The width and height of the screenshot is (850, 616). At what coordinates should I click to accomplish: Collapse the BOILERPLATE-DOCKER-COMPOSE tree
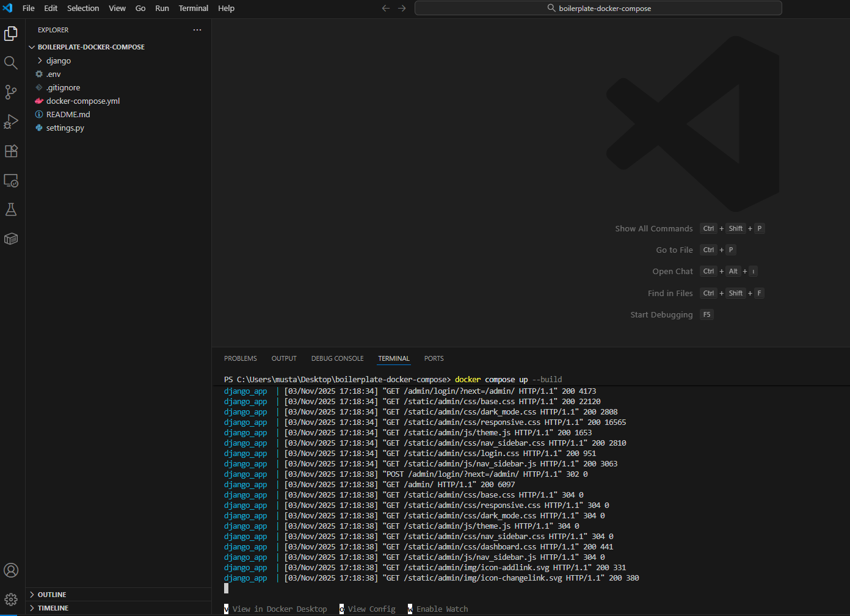click(32, 46)
